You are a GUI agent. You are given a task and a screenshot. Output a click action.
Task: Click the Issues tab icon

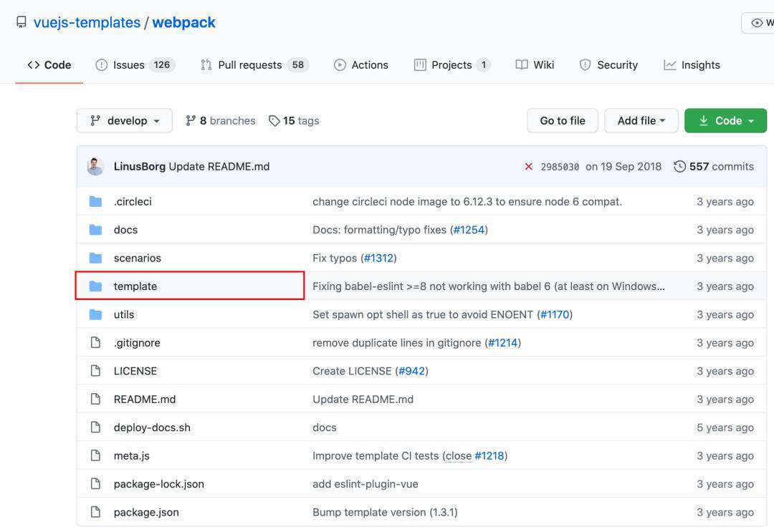coord(101,65)
